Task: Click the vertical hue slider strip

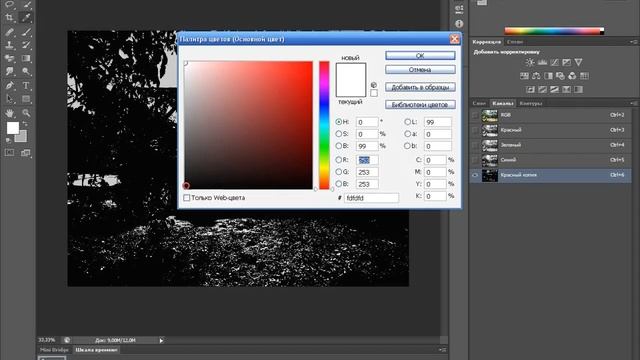Action: point(324,125)
